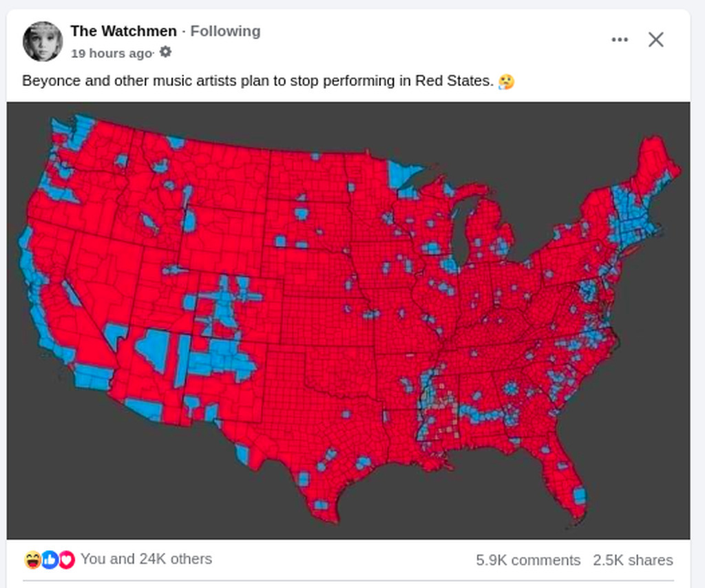Click the blue Like thumbs-up reaction icon
The image size is (705, 588).
coord(50,560)
